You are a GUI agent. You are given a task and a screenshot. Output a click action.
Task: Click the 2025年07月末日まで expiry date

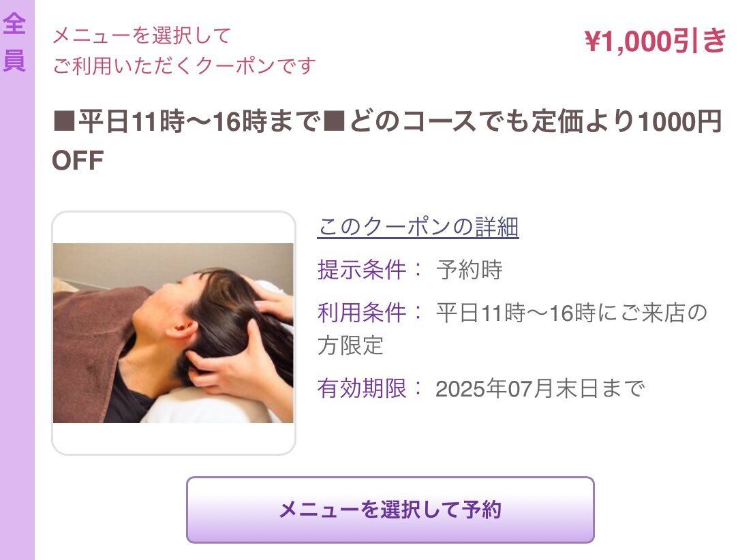click(x=540, y=388)
